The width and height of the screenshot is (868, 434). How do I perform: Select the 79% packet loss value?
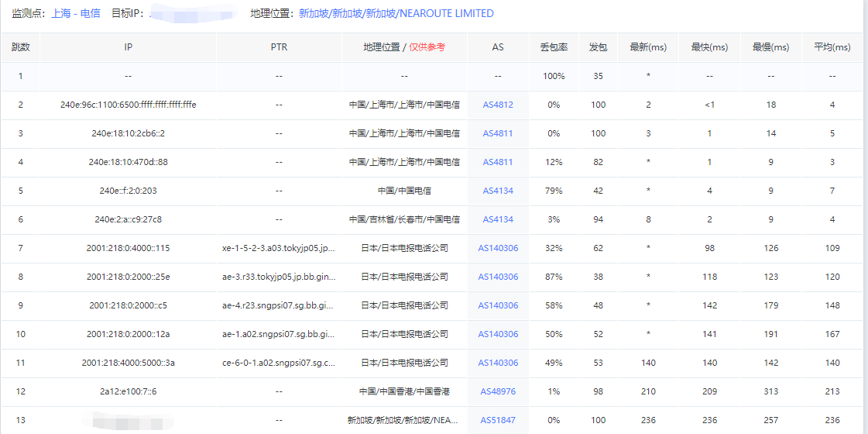tap(554, 191)
